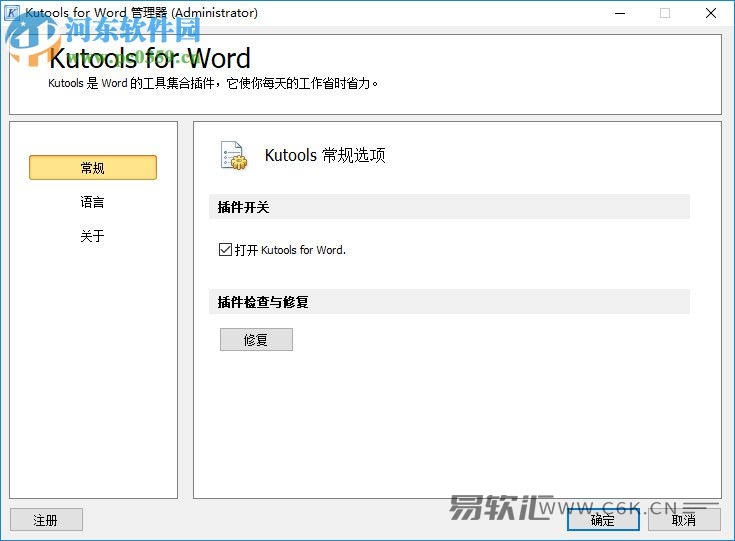Image resolution: width=735 pixels, height=541 pixels.
Task: Click the banner subtitle describing Kutools 工具集合插件
Action: tap(213, 83)
